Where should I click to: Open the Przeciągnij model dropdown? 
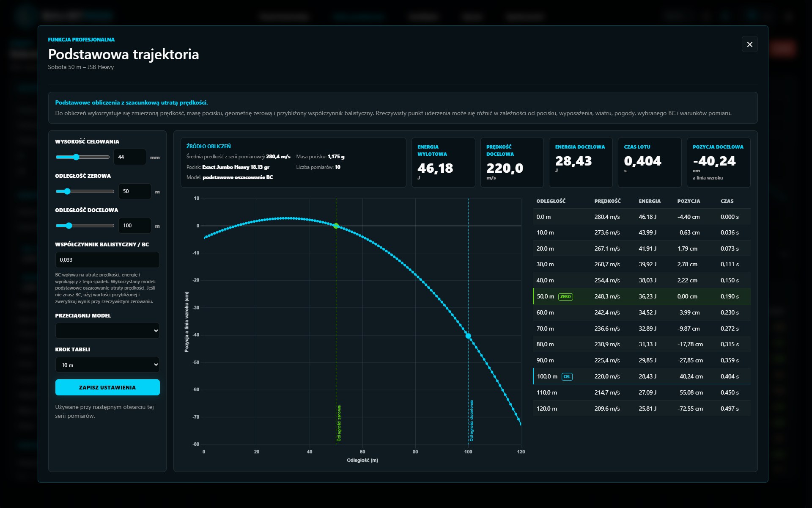[107, 331]
